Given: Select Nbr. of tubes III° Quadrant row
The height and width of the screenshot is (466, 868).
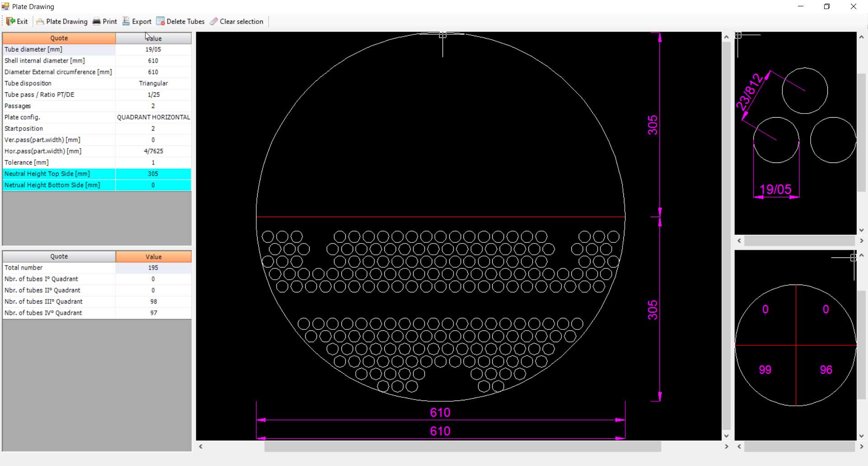Looking at the screenshot, I should click(97, 301).
